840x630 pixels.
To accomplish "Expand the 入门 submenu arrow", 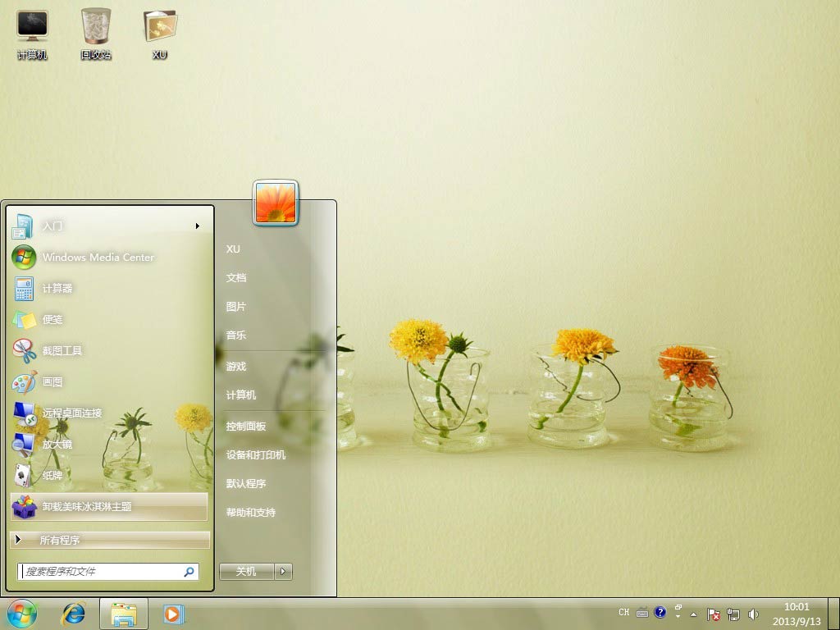I will [198, 226].
